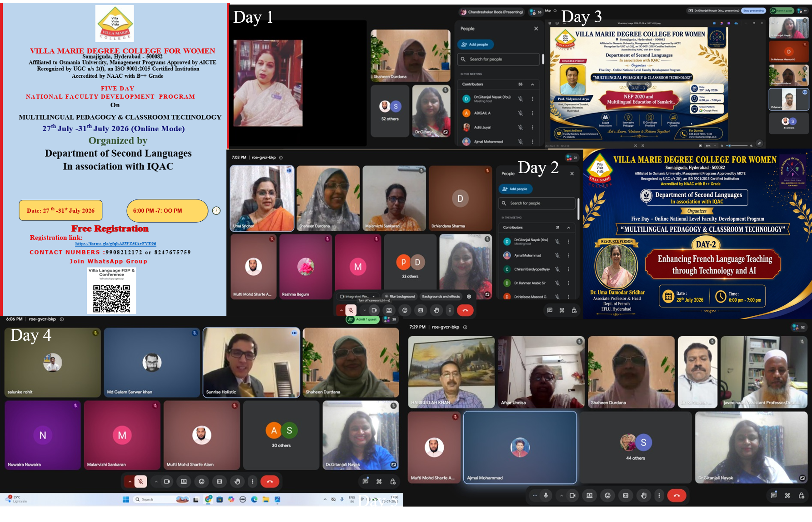Viewport: 812px width, 522px height.
Task: Collapse the Contributors list in Day 1 People panel
Action: 532,85
